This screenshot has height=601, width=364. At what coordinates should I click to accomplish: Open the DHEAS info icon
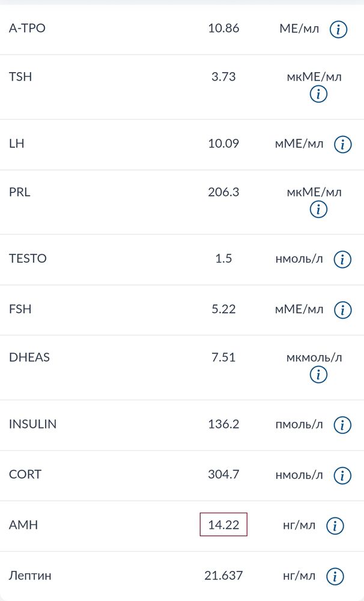[x=318, y=374]
